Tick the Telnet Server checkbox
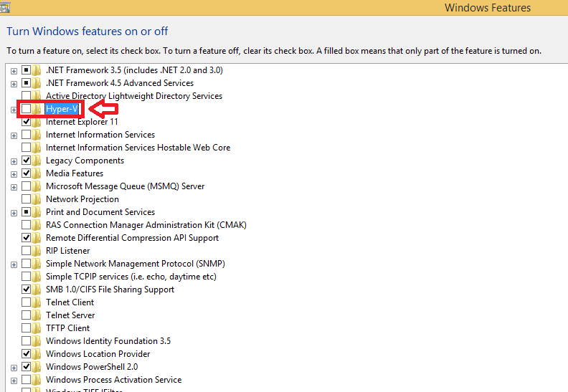This screenshot has width=568, height=392. (26, 315)
